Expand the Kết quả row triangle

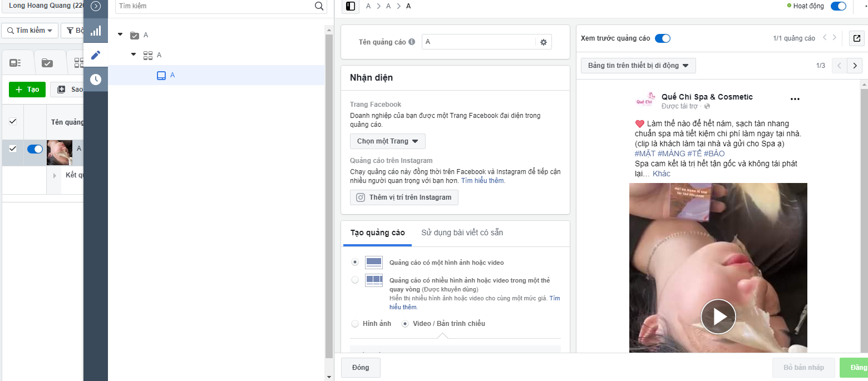click(x=55, y=176)
